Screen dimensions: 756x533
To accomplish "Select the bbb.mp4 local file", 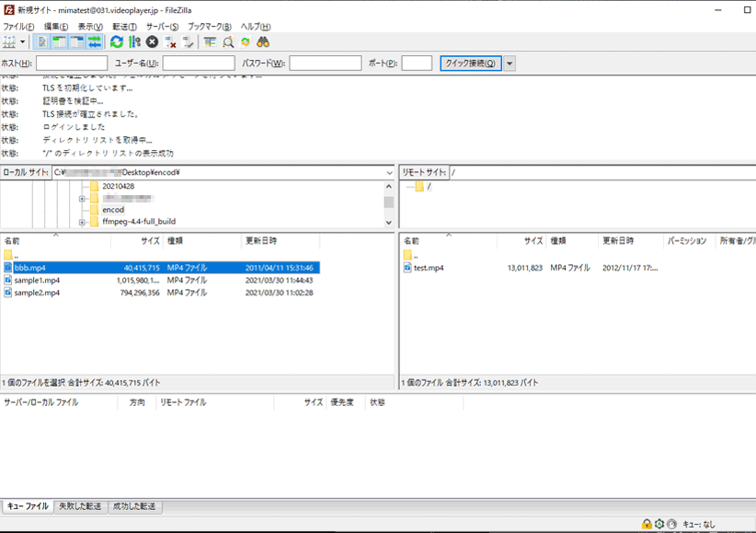I will (x=162, y=268).
